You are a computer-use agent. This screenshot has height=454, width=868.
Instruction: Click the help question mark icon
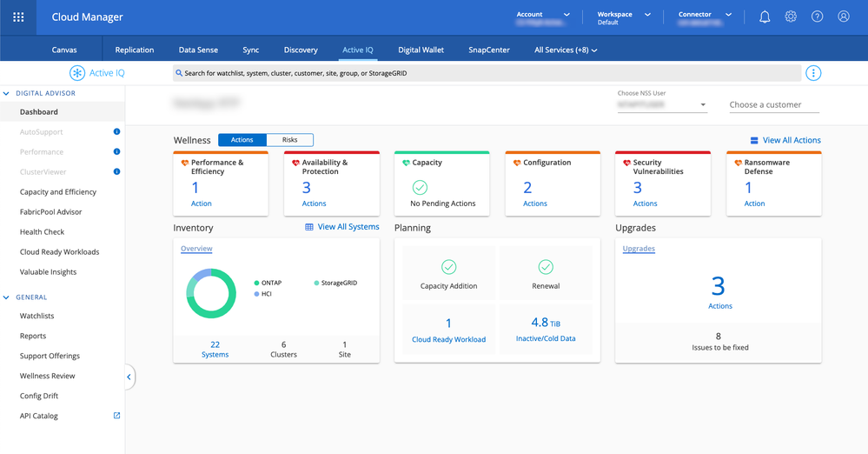(817, 17)
